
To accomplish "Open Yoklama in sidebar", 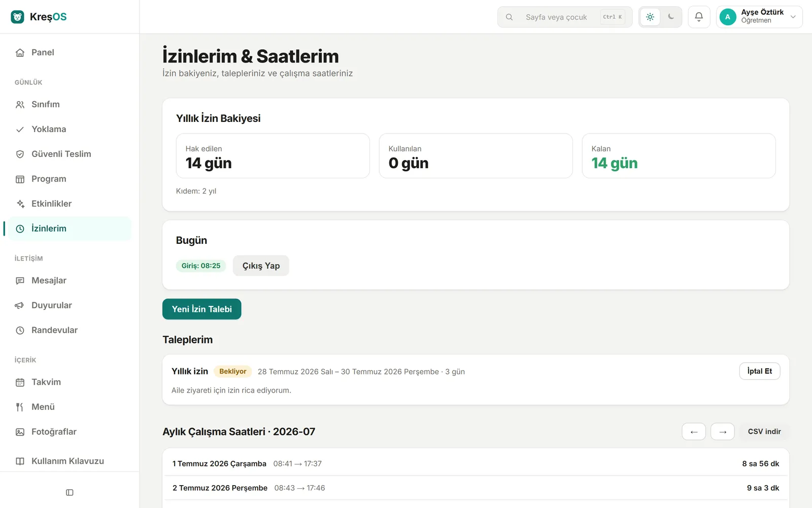I will pos(70,130).
